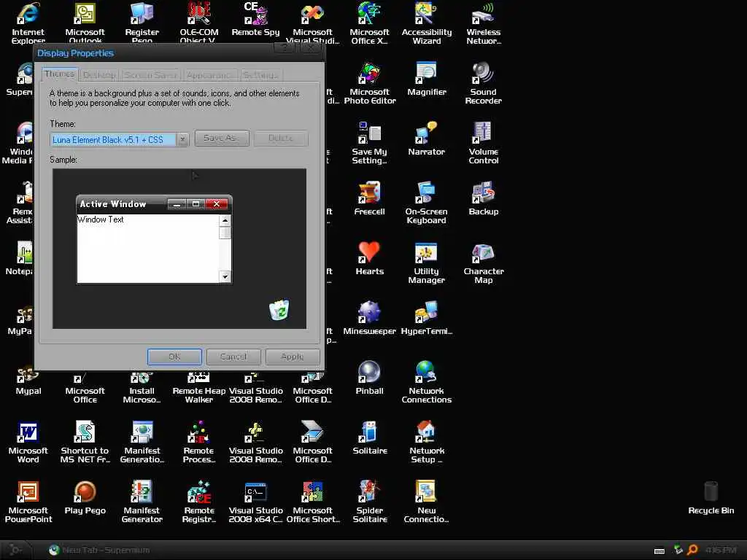Select the Minesweeper icon
The width and height of the screenshot is (747, 560).
coord(370,318)
